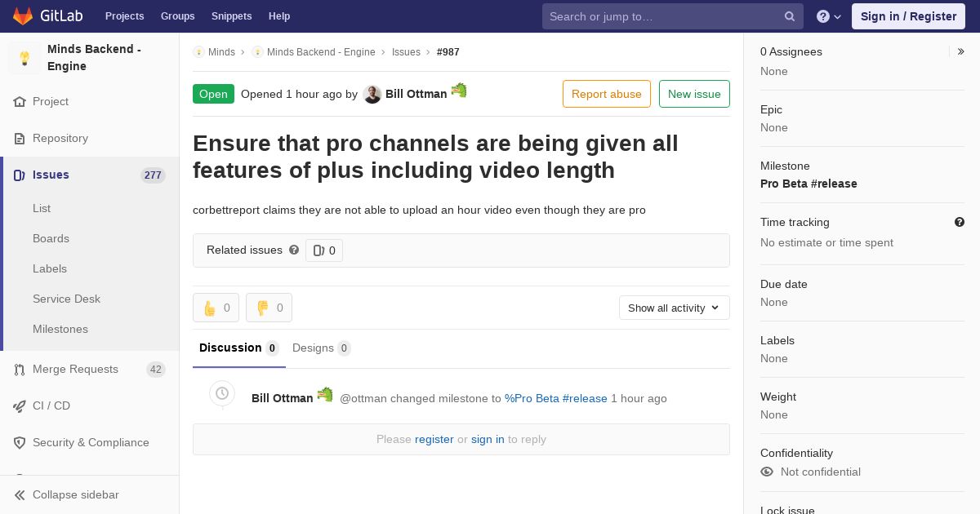Screen dimensions: 980x514
Task: Click the thumbs down reaction
Action: click(269, 308)
